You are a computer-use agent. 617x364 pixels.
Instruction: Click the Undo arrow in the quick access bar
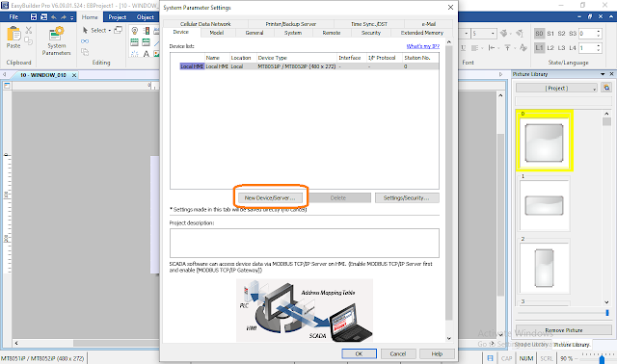click(x=54, y=17)
